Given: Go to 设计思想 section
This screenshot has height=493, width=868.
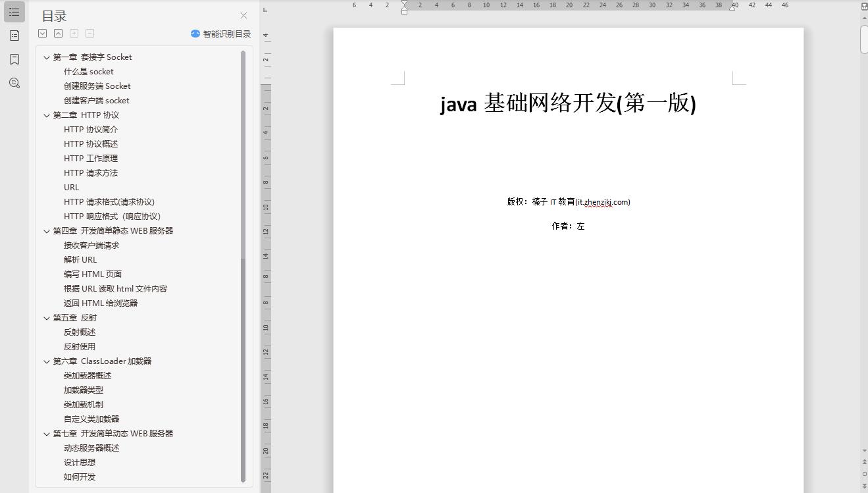Looking at the screenshot, I should pyautogui.click(x=80, y=463).
